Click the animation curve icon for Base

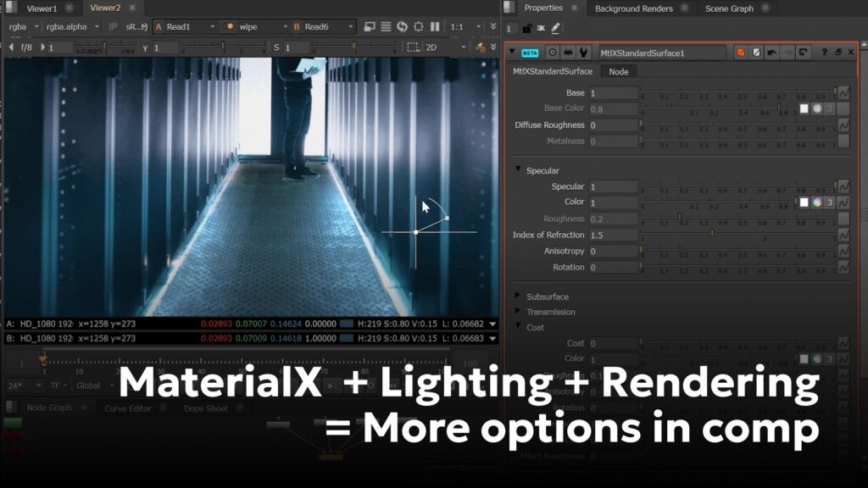click(x=843, y=93)
